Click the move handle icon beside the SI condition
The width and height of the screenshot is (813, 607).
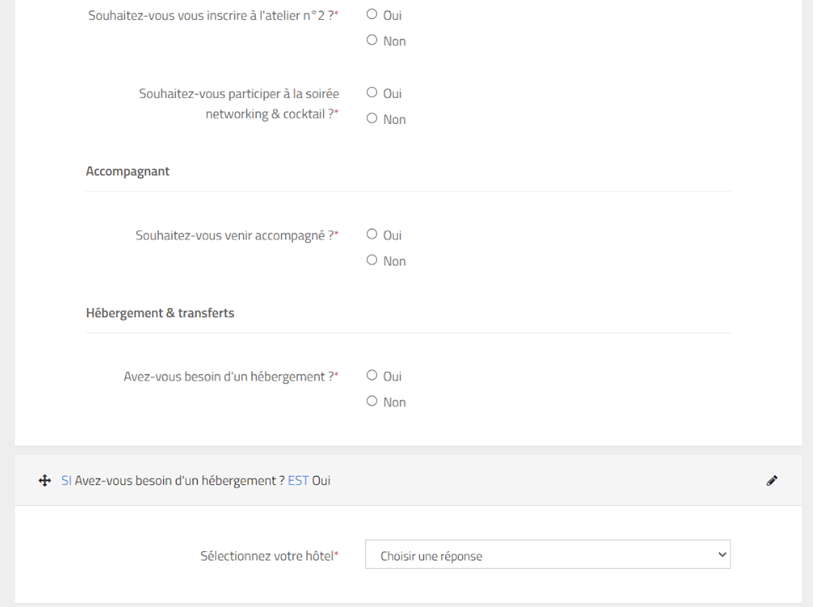[x=45, y=481]
